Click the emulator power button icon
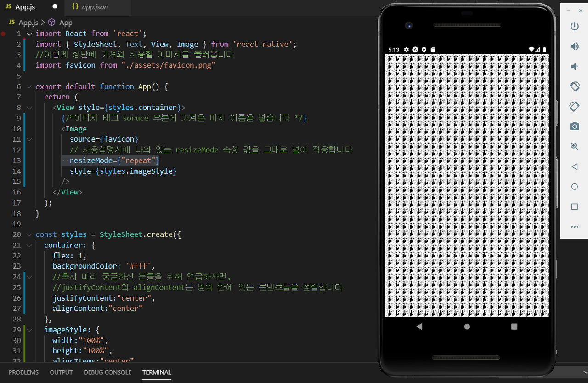The width and height of the screenshot is (588, 383). 574,27
